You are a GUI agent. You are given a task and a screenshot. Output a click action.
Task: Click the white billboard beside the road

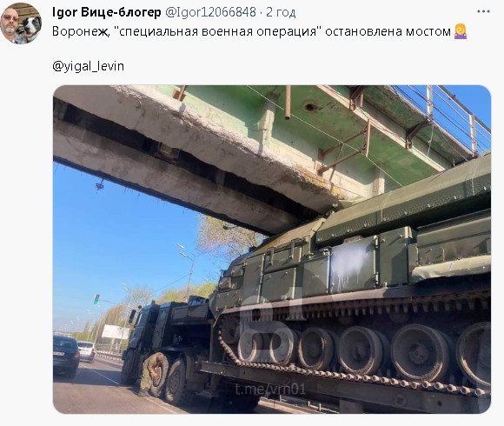pyautogui.click(x=116, y=331)
